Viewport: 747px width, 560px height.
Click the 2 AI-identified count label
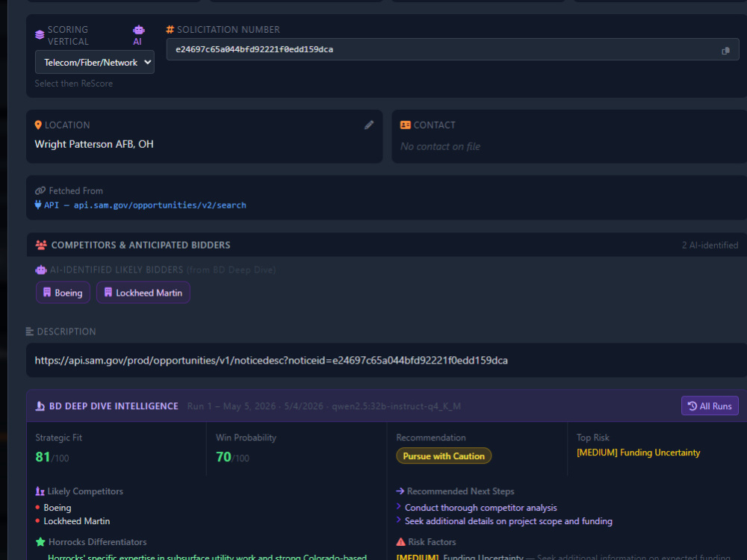[710, 245]
